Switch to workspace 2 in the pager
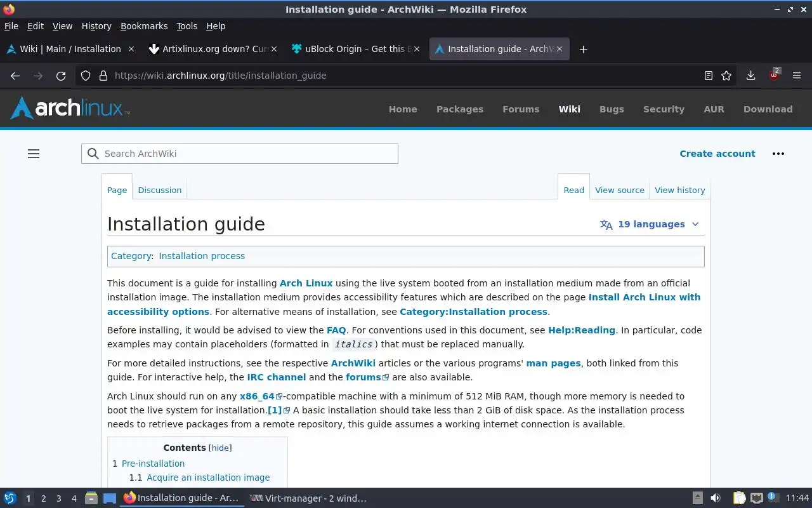 click(x=43, y=498)
